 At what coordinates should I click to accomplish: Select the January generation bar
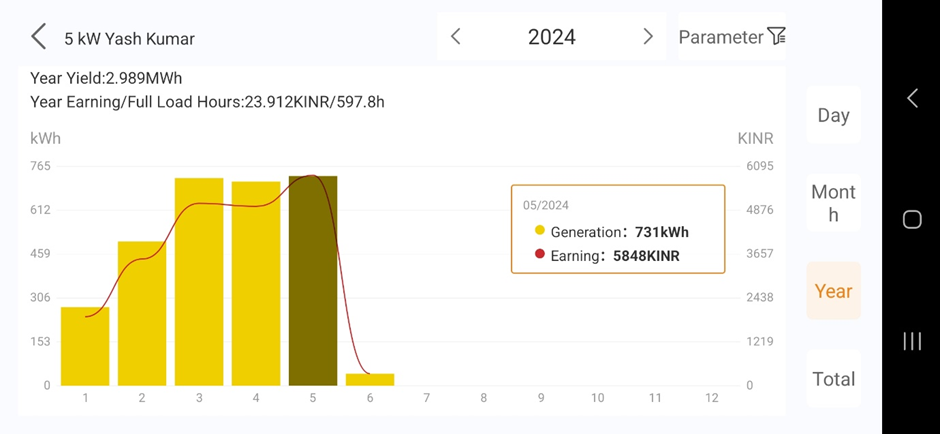pos(85,346)
